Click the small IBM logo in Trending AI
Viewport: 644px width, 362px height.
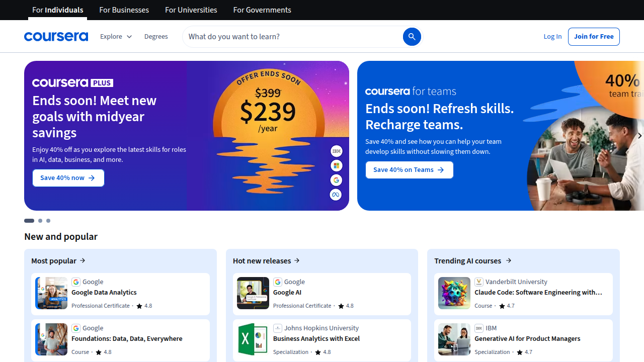pos(479,328)
